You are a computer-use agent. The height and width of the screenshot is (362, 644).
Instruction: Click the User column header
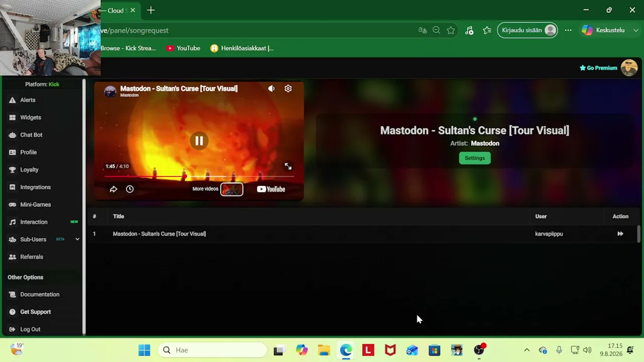tap(541, 216)
